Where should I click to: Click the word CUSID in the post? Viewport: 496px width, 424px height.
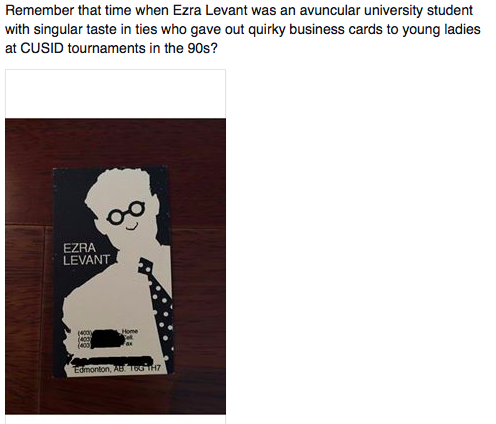tap(42, 48)
